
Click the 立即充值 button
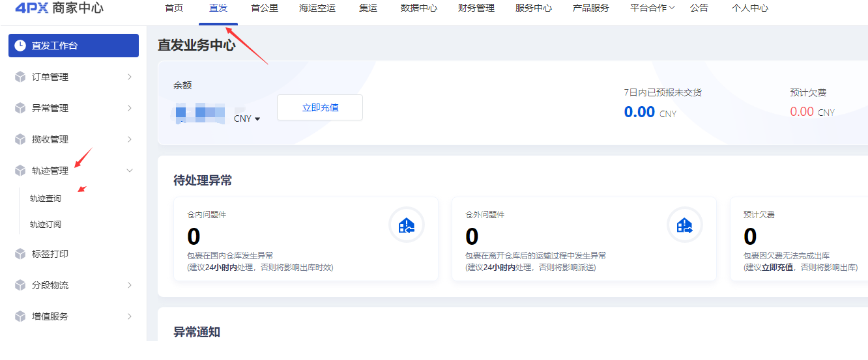(320, 107)
